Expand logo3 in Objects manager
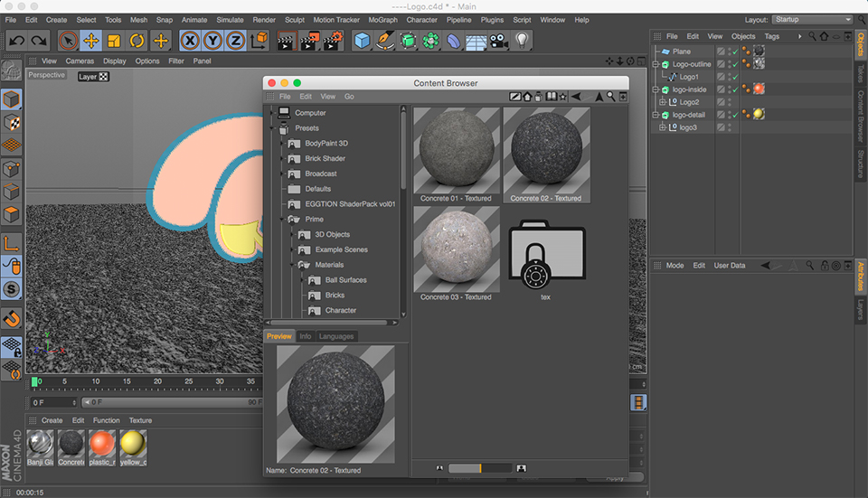This screenshot has height=498, width=868. coord(662,127)
